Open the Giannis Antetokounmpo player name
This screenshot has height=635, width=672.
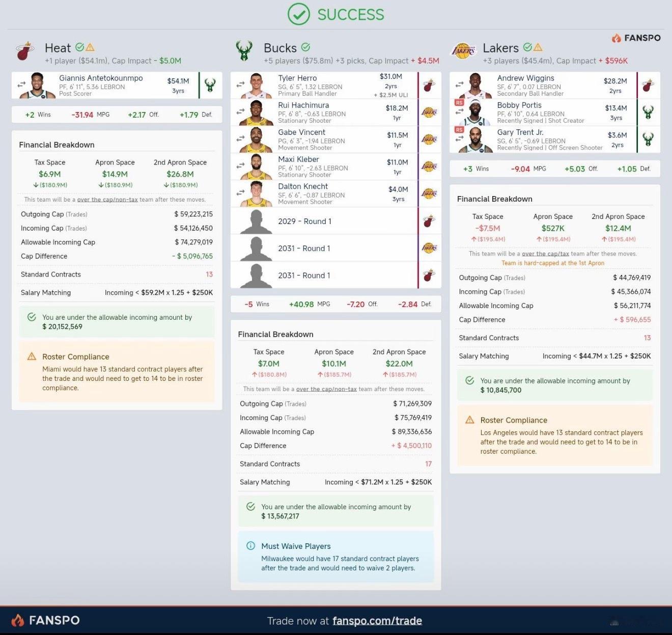point(101,78)
